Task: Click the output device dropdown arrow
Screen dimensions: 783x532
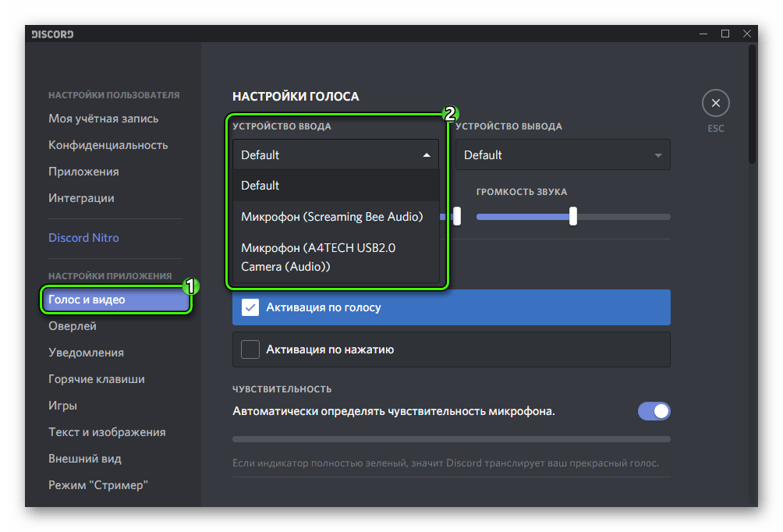Action: coord(658,155)
